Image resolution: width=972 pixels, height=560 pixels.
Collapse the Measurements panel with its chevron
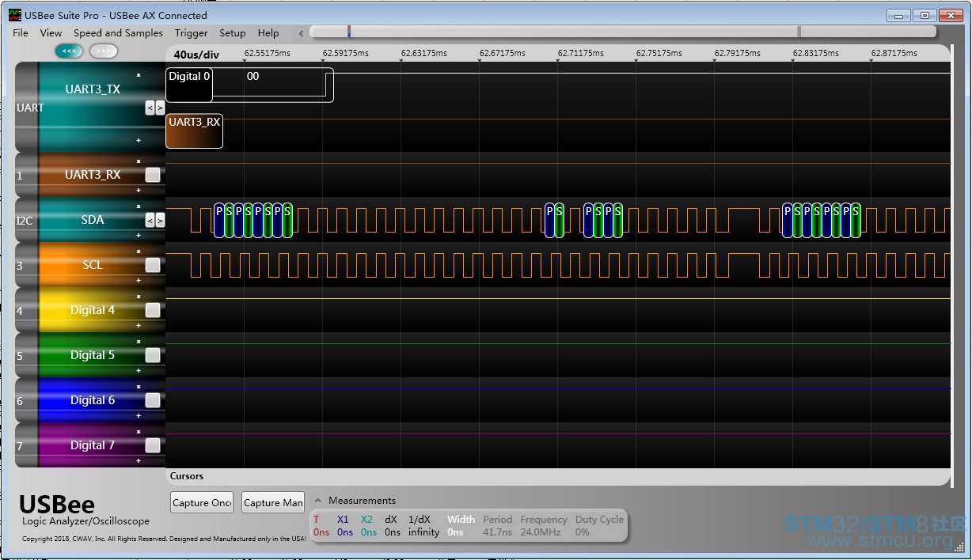pos(317,500)
